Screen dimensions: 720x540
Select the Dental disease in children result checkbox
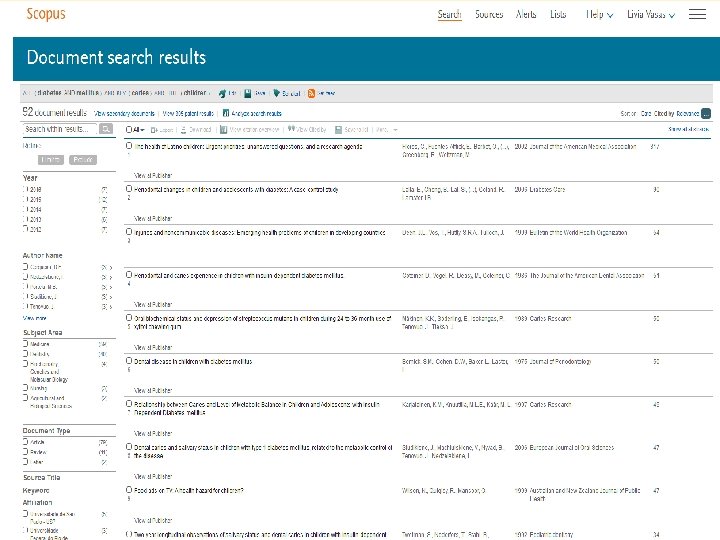click(x=129, y=361)
